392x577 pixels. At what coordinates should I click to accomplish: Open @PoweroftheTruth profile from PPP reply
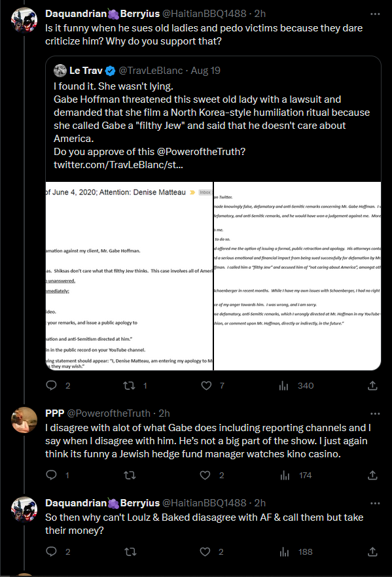coord(109,413)
